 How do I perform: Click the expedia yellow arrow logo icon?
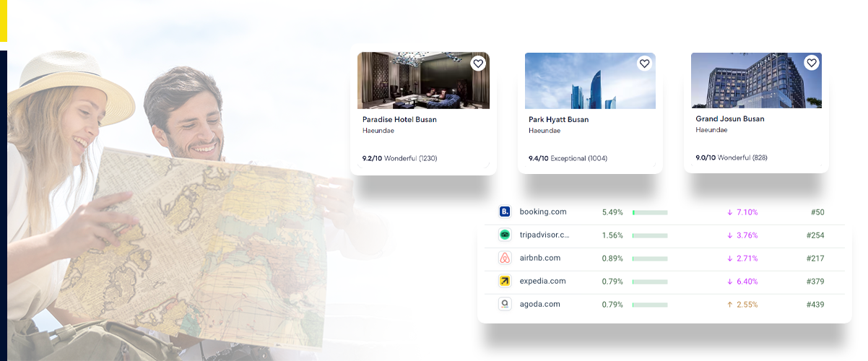coord(505,281)
